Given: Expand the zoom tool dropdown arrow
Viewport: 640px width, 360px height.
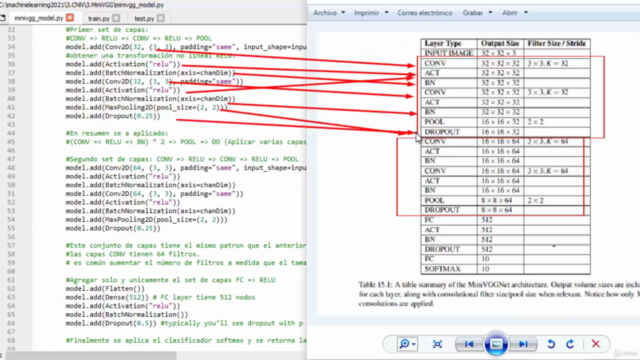Looking at the screenshot, I should pos(414,344).
